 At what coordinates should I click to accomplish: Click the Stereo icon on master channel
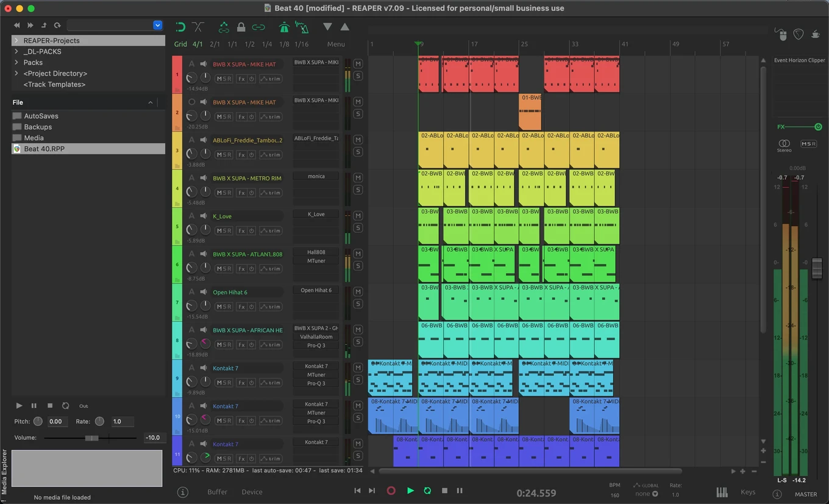click(x=784, y=144)
